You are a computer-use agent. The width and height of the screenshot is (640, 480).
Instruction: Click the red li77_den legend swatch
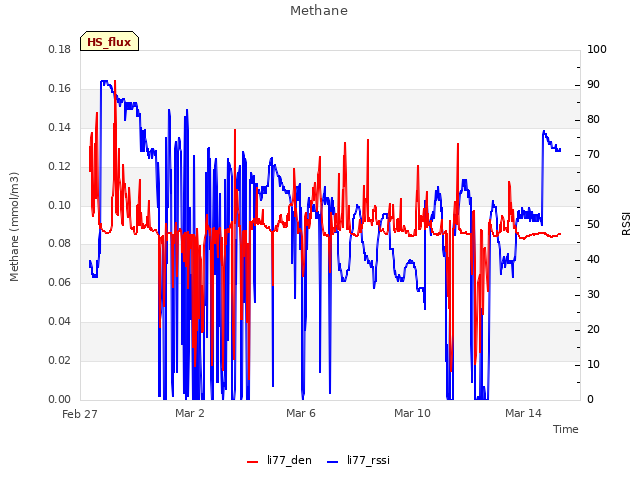click(253, 462)
